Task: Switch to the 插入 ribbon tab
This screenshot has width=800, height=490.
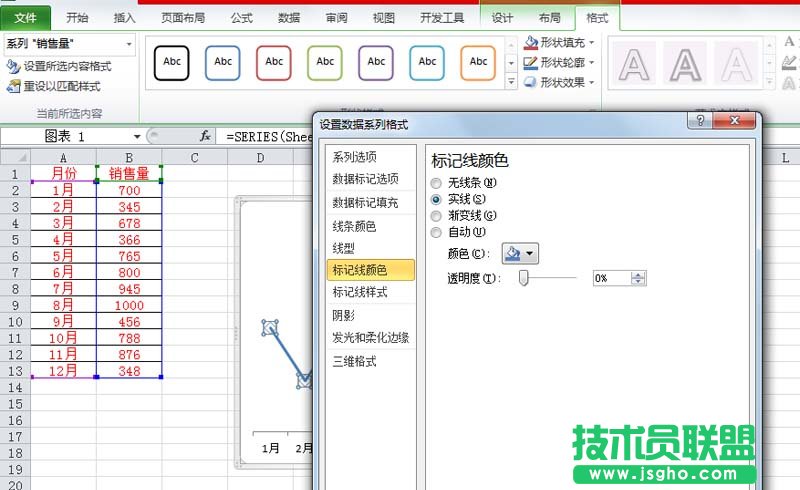Action: tap(124, 18)
